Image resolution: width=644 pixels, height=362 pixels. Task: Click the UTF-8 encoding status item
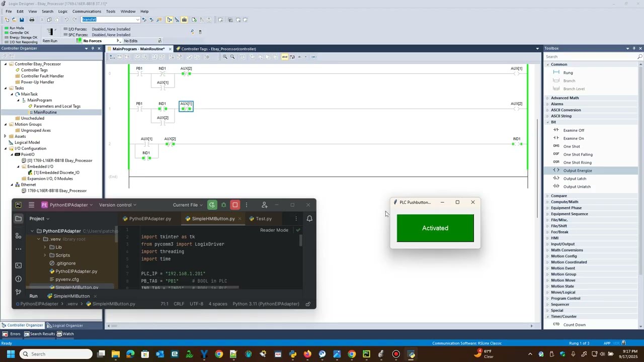coord(196,304)
